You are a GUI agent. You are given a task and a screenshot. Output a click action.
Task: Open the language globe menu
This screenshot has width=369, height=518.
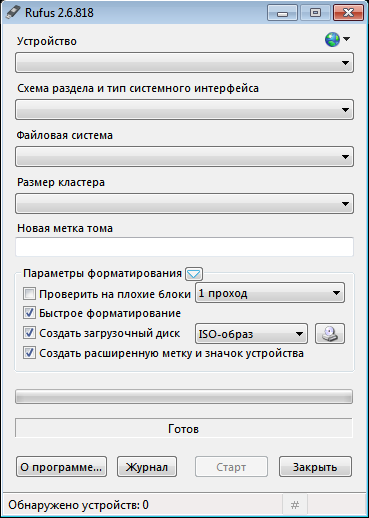click(337, 40)
